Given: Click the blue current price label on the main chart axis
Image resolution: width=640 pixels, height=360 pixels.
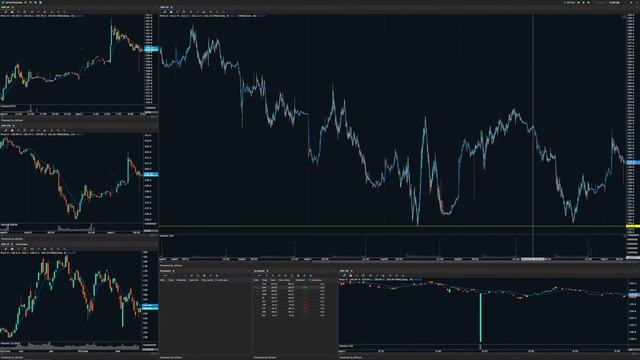Looking at the screenshot, I should 633,162.
